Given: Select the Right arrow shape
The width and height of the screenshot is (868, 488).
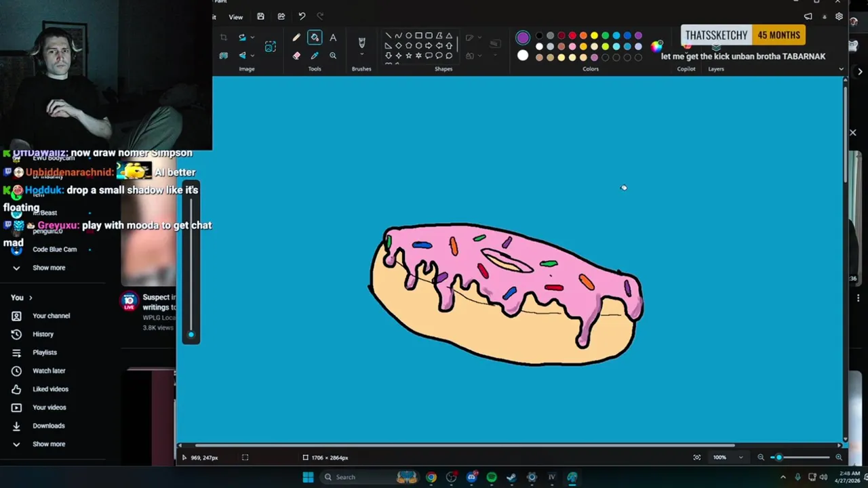Looking at the screenshot, I should pos(429,45).
